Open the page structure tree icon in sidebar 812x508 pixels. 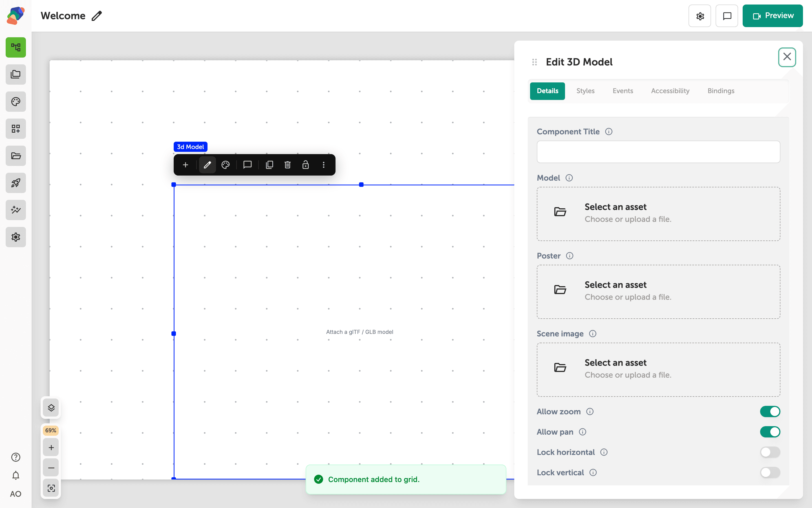[x=16, y=47]
